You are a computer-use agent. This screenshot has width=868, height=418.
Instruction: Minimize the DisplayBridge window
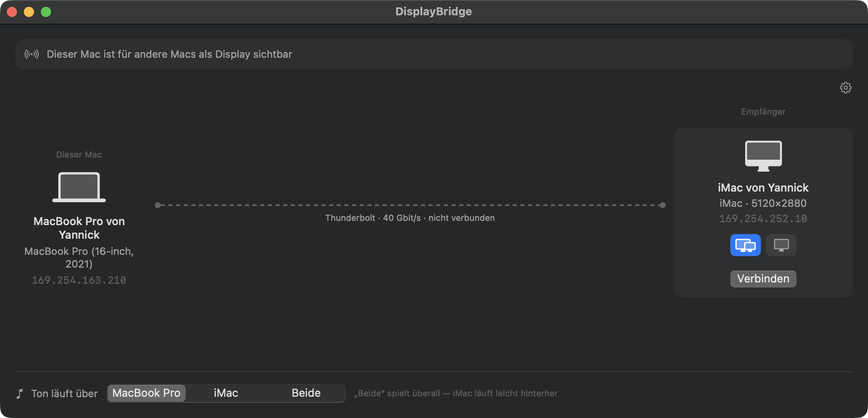click(29, 12)
